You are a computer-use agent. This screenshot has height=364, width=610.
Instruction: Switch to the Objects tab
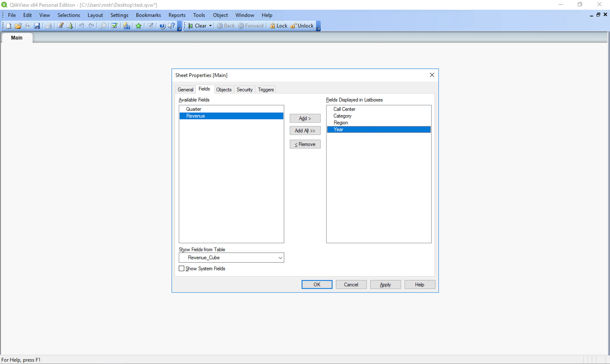224,89
